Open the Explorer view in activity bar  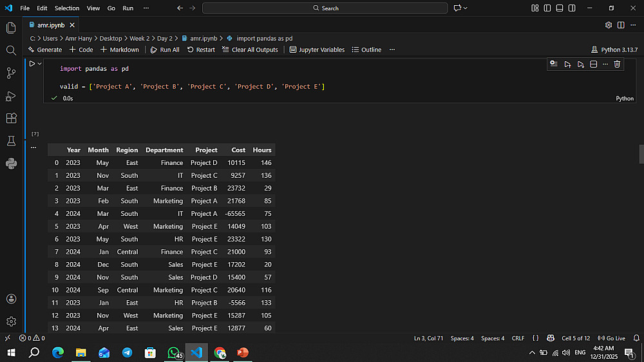tap(11, 28)
